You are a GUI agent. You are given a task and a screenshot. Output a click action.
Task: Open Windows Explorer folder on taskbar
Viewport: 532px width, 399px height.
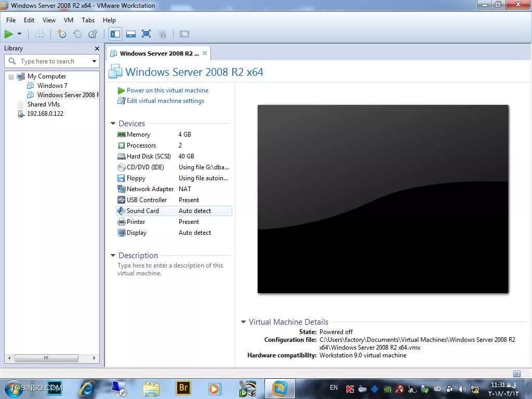pyautogui.click(x=151, y=389)
